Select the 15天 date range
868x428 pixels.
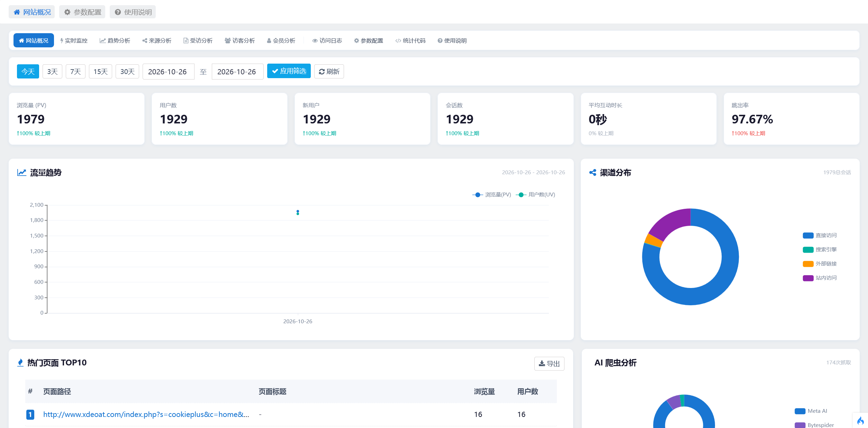pyautogui.click(x=100, y=72)
